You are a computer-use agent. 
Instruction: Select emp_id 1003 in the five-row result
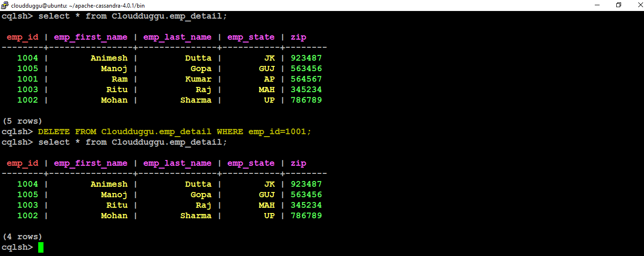[x=28, y=90]
